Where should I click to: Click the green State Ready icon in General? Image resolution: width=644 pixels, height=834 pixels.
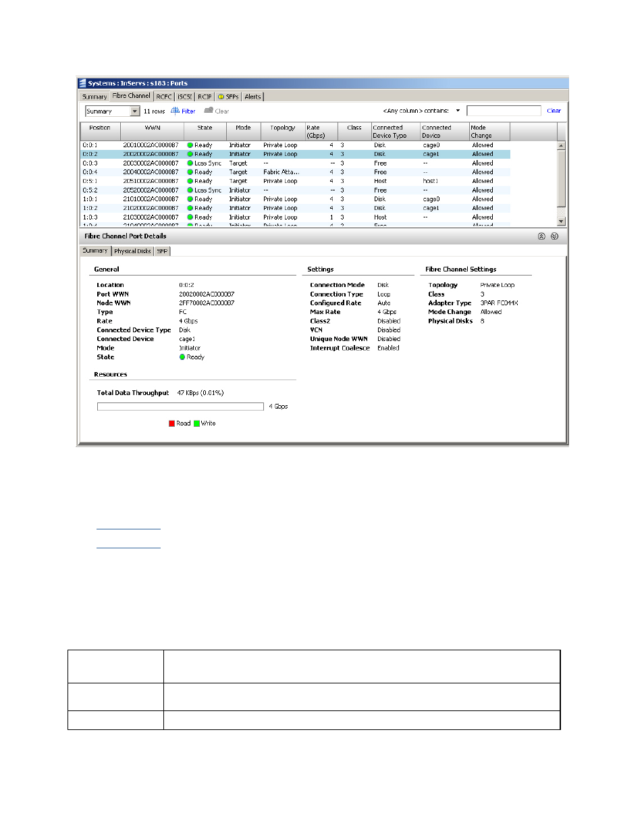click(182, 357)
